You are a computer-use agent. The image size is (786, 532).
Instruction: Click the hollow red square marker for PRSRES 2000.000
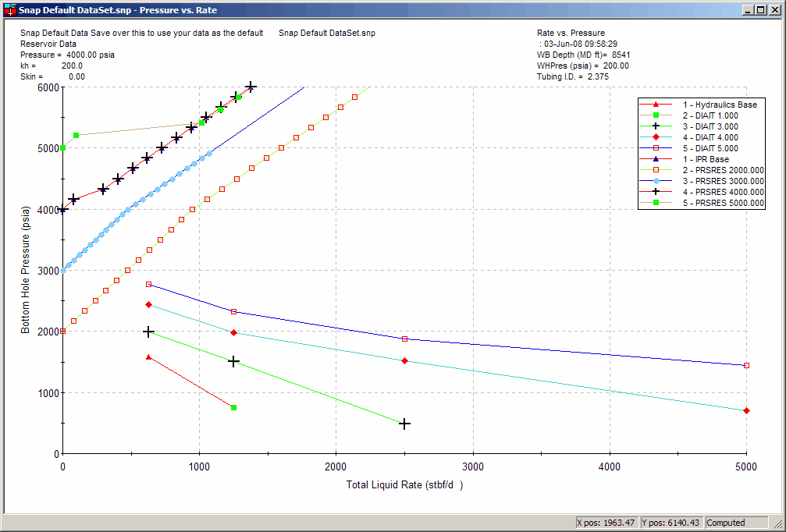pos(656,170)
